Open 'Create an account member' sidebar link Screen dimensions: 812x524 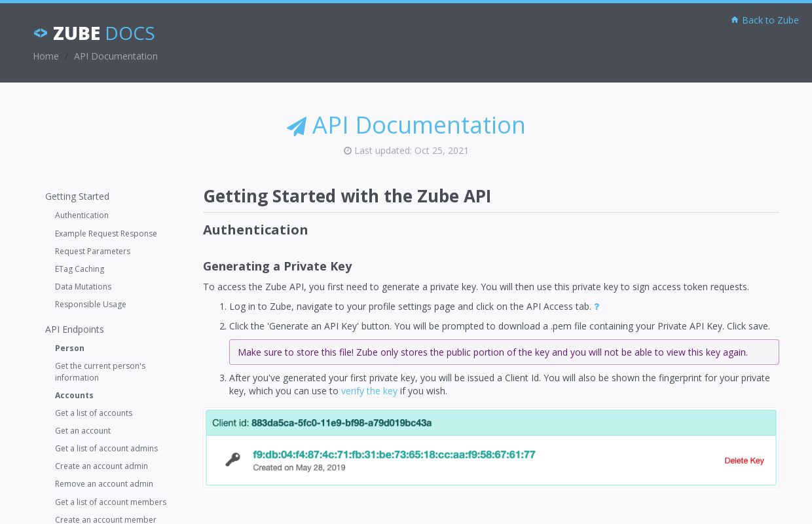click(105, 519)
